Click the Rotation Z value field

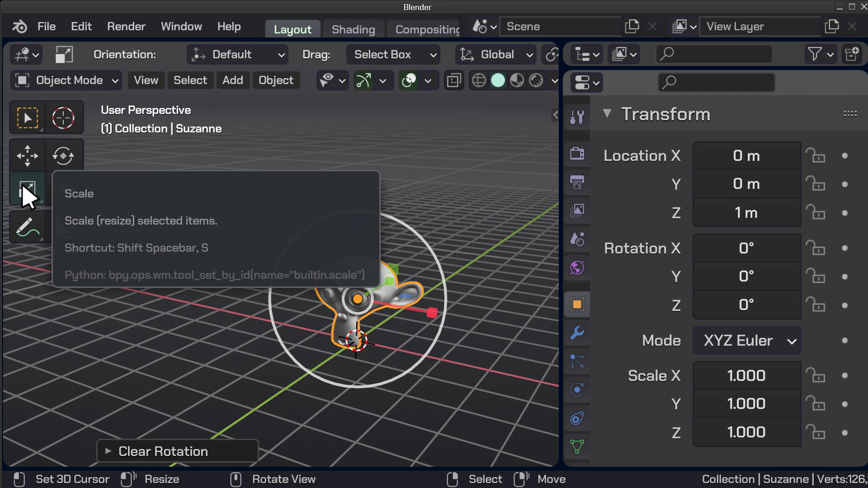coord(746,305)
